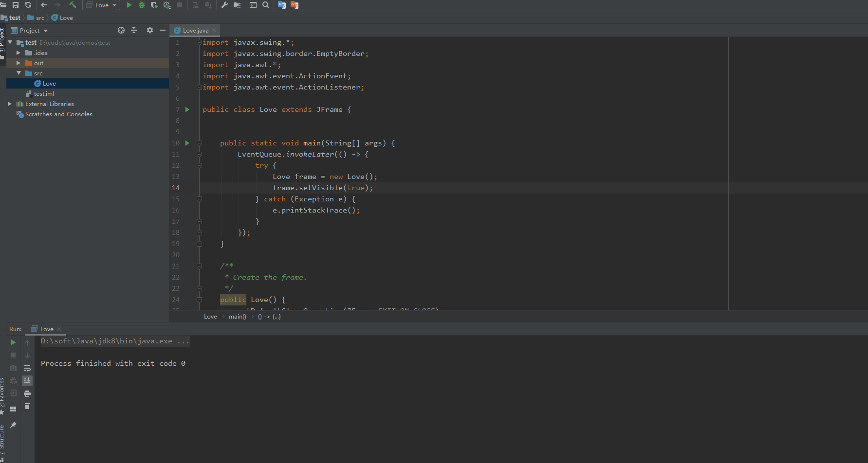
Task: Toggle soft-wrap in Run console
Action: (27, 368)
